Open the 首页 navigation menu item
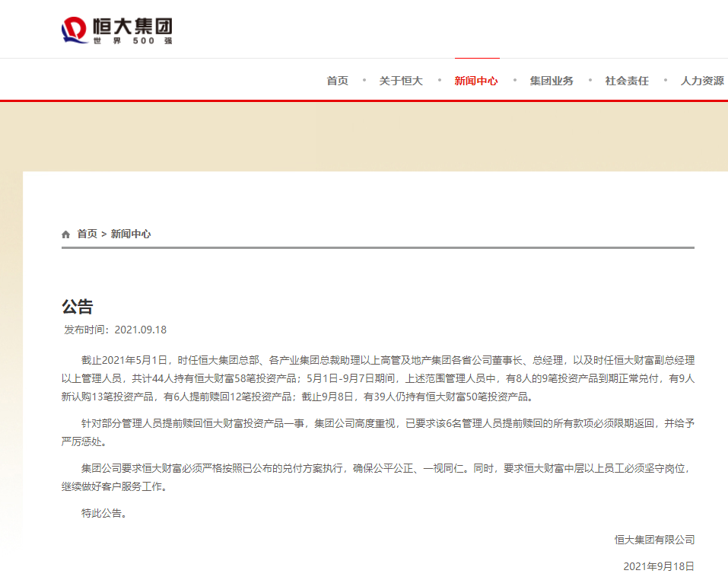The height and width of the screenshot is (580, 728). click(x=337, y=81)
